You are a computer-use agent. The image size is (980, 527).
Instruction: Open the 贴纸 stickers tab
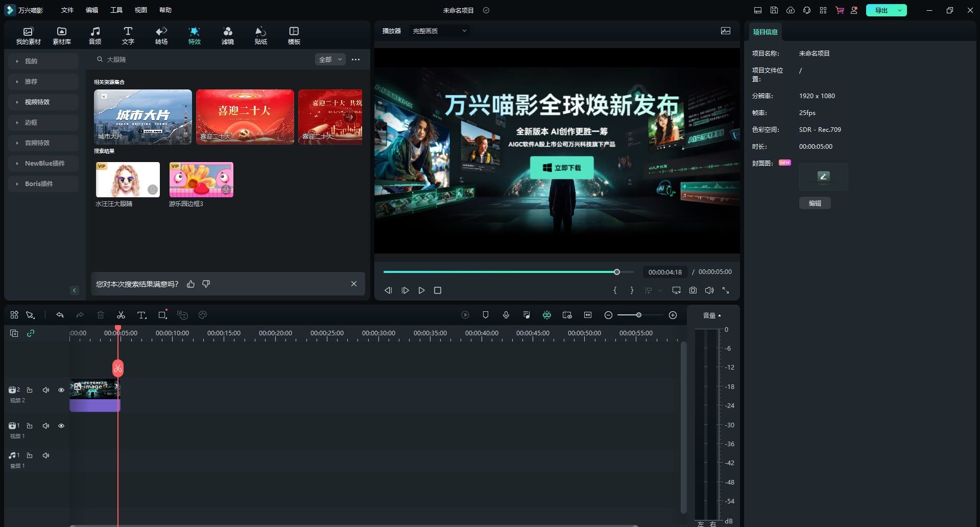(x=261, y=36)
